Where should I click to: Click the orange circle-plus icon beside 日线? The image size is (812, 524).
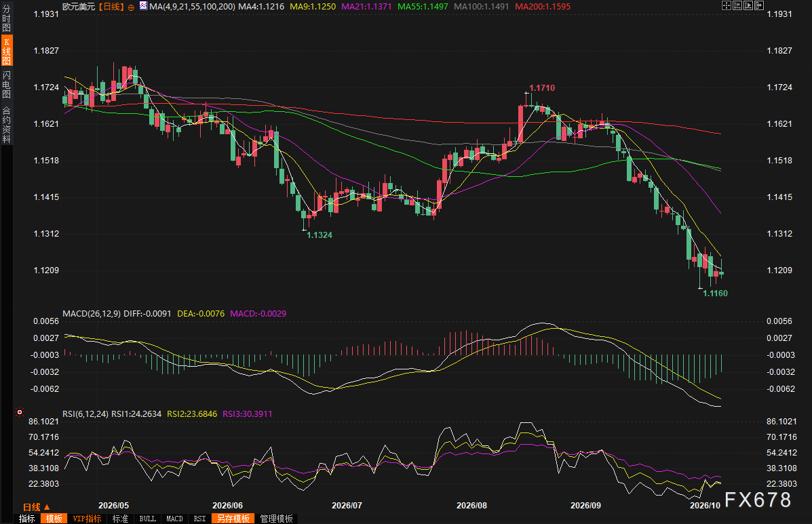[x=131, y=7]
